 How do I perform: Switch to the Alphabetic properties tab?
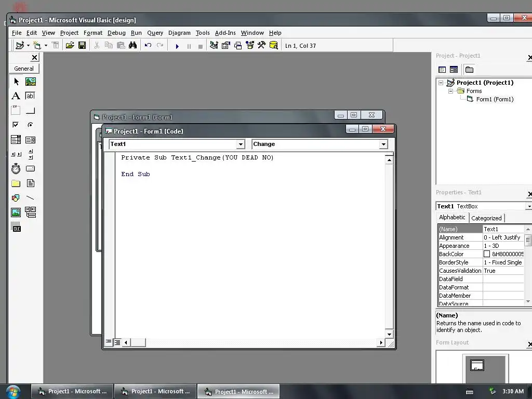click(x=452, y=217)
